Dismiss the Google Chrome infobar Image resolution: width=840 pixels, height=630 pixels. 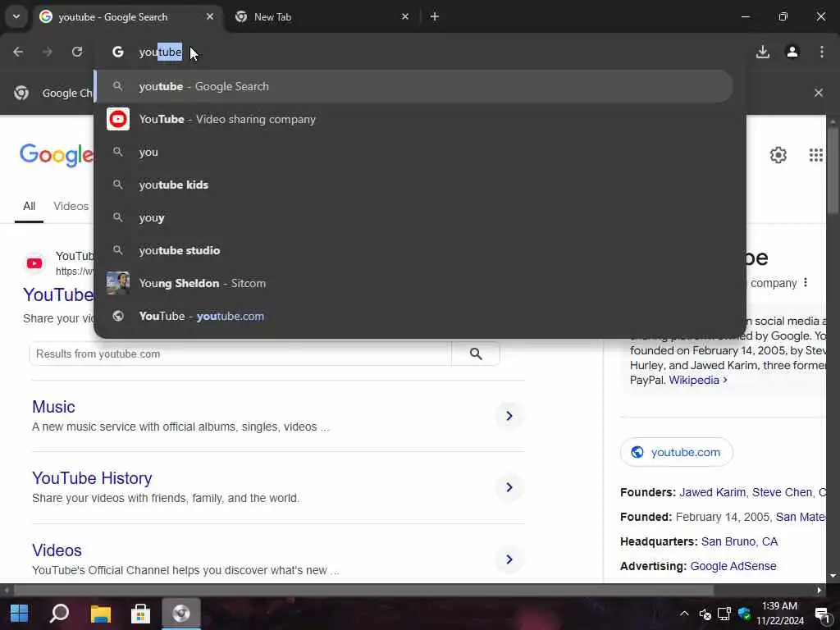pos(819,93)
